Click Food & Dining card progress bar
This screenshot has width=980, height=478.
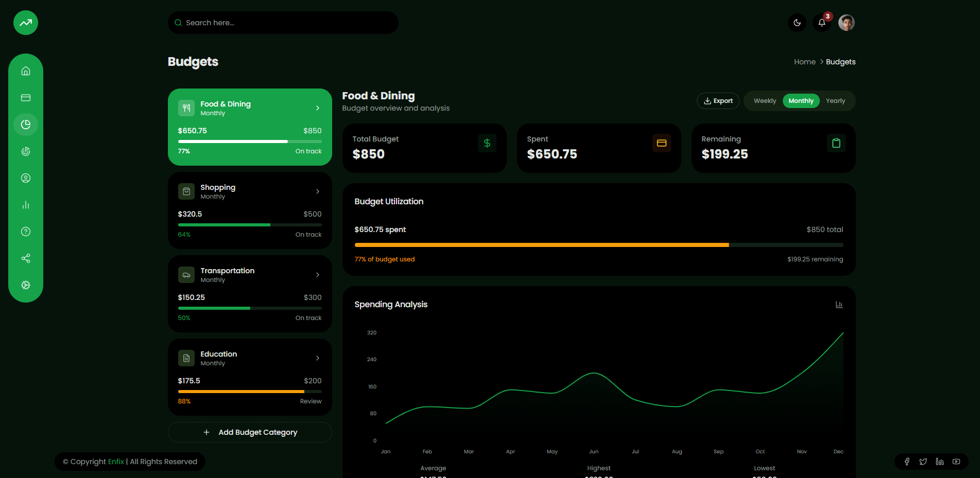pyautogui.click(x=250, y=141)
